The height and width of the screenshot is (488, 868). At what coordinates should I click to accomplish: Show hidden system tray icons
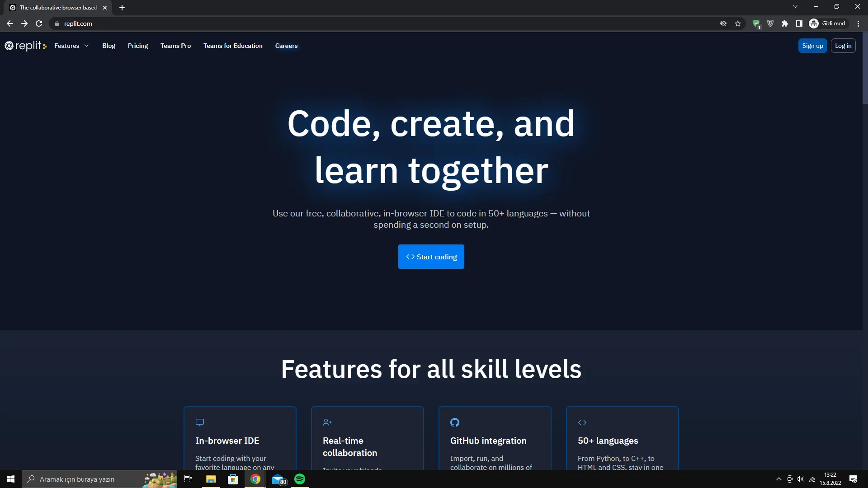tap(778, 479)
